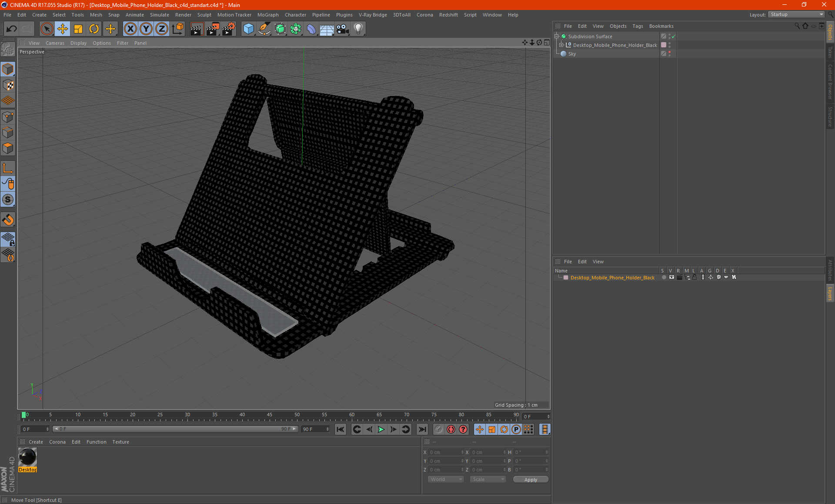The width and height of the screenshot is (835, 504).
Task: Click the Apply button
Action: click(530, 479)
